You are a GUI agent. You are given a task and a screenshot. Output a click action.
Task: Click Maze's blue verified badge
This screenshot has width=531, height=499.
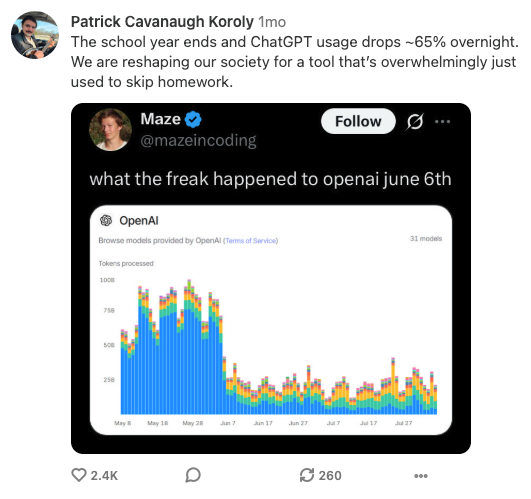pos(193,120)
